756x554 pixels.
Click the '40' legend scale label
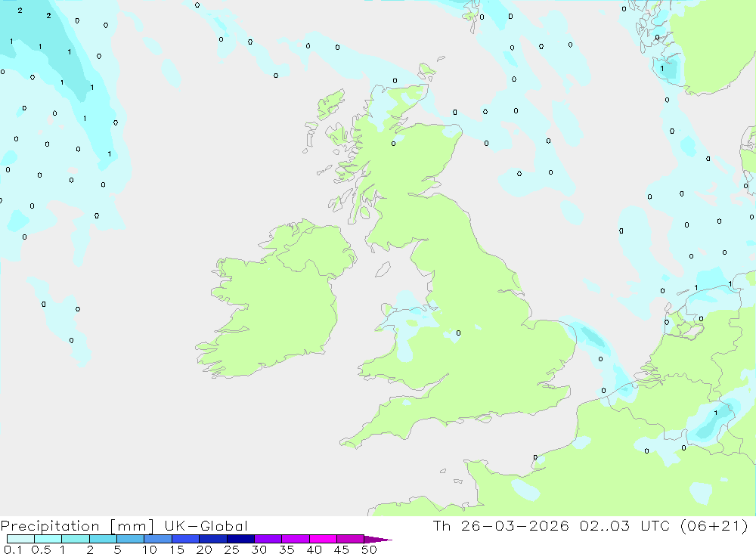coord(314,549)
